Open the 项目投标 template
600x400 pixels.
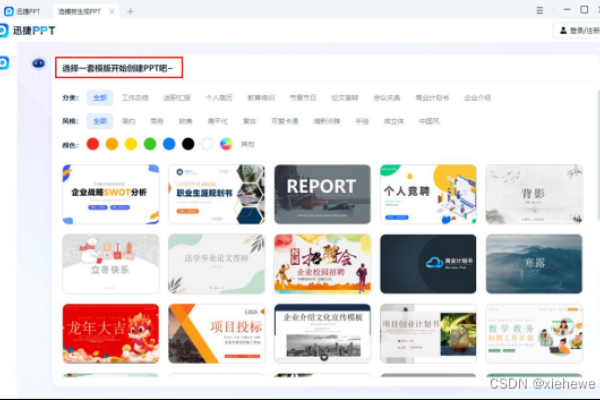[x=217, y=334]
